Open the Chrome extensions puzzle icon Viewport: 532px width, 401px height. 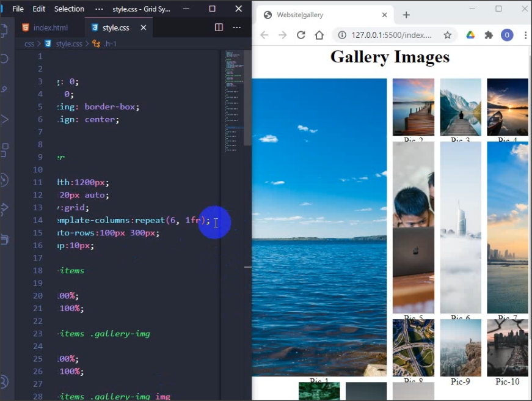coord(489,35)
